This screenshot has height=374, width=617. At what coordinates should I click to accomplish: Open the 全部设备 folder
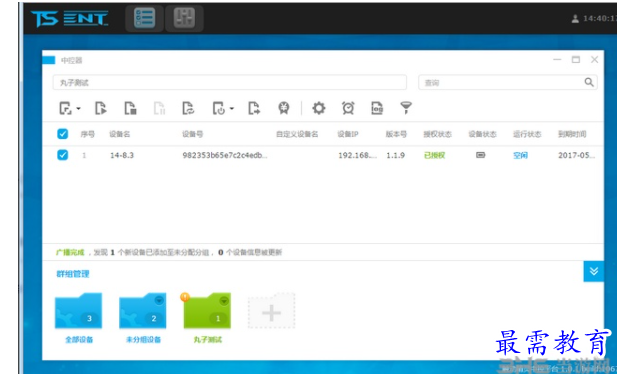pos(78,311)
